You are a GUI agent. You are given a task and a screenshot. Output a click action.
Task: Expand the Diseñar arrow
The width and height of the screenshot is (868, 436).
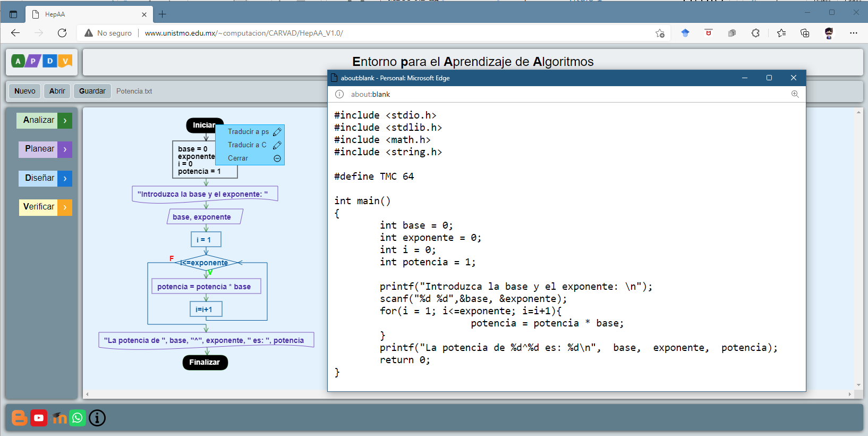pyautogui.click(x=65, y=179)
